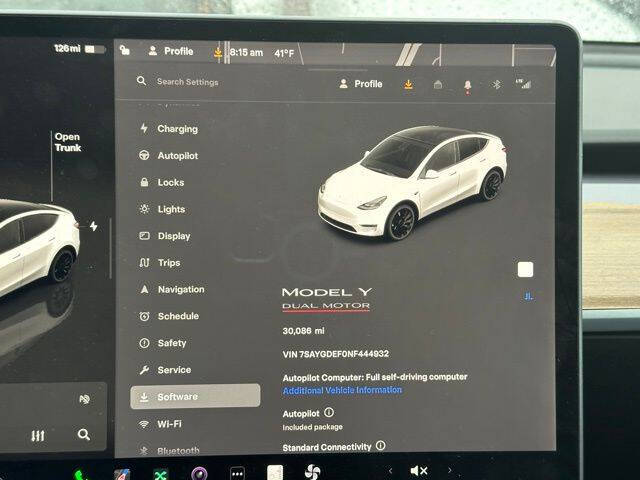Tap the HomeLink garage icon
Viewport: 640px width, 480px height.
tap(438, 84)
